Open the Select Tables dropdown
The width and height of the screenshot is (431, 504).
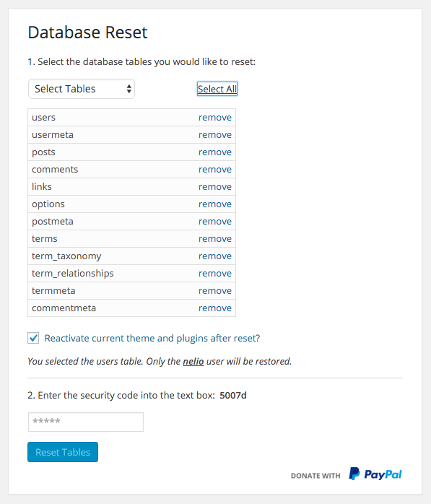point(82,89)
